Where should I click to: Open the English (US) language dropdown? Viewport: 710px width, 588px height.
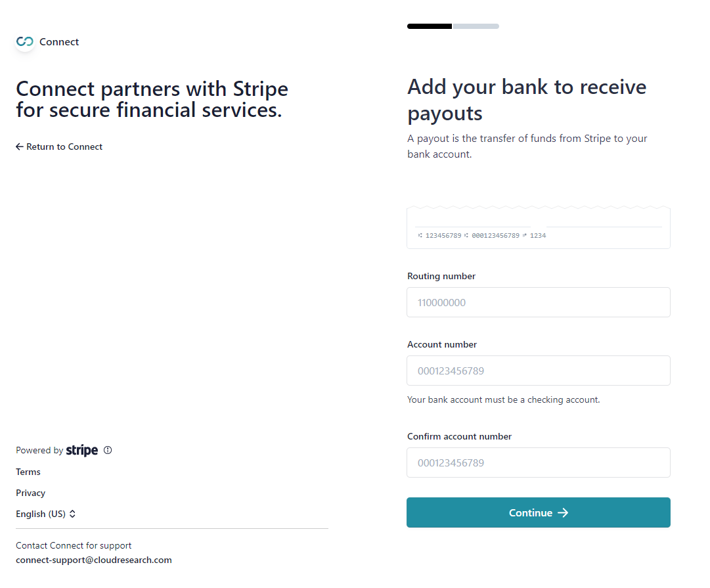(46, 514)
